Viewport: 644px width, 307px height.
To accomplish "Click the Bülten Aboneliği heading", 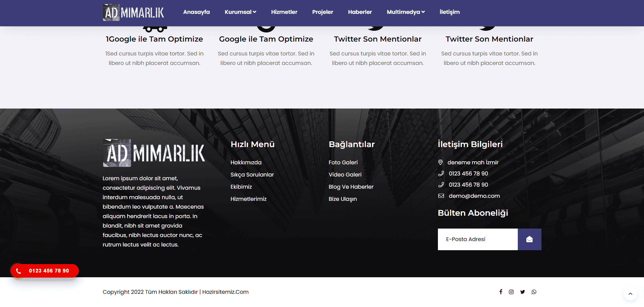I will coord(473,213).
